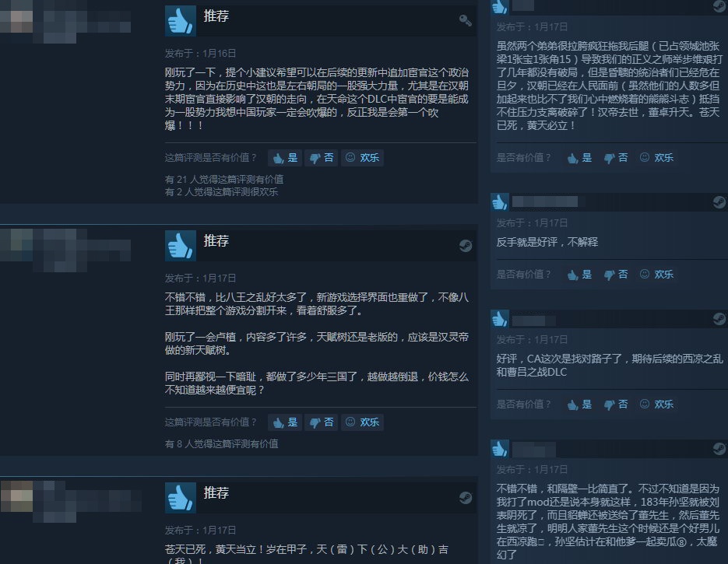This screenshot has height=564, width=728.
Task: Click the thumbs-up icon on the 苍天已死 review
Action: [x=180, y=498]
